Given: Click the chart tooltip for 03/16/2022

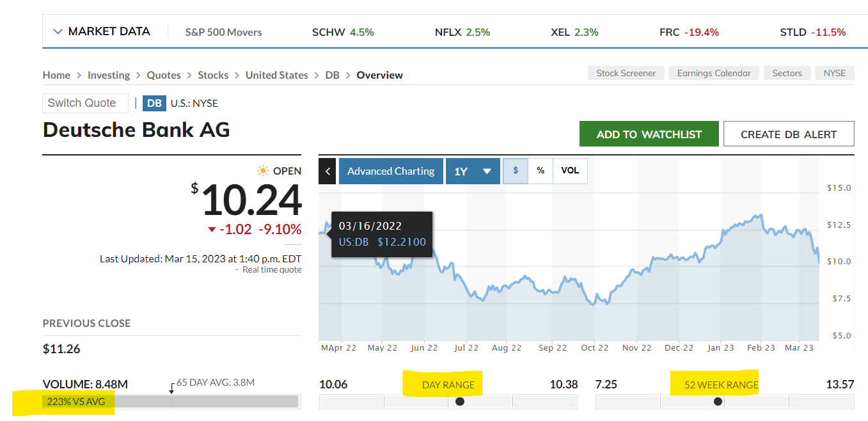Looking at the screenshot, I should (x=382, y=234).
